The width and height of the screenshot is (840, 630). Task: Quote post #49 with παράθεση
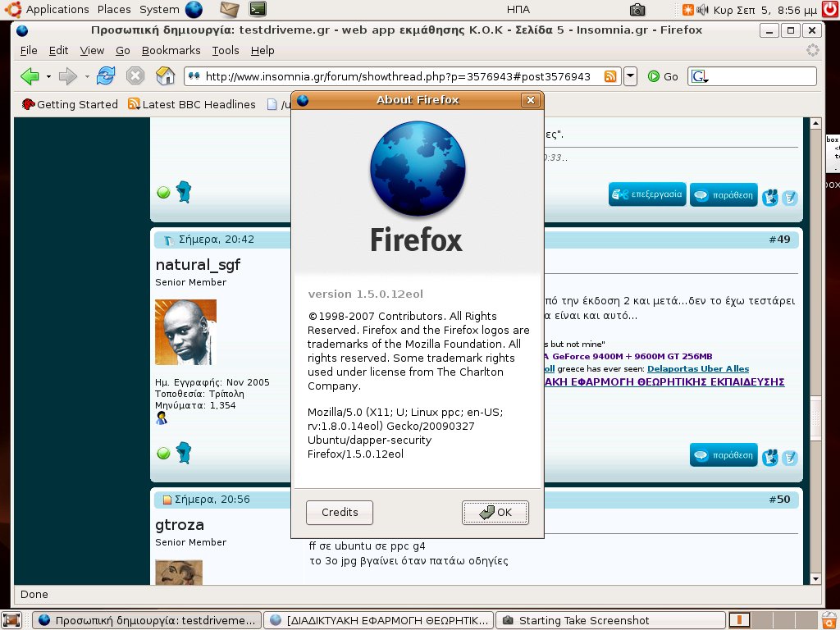tap(724, 454)
